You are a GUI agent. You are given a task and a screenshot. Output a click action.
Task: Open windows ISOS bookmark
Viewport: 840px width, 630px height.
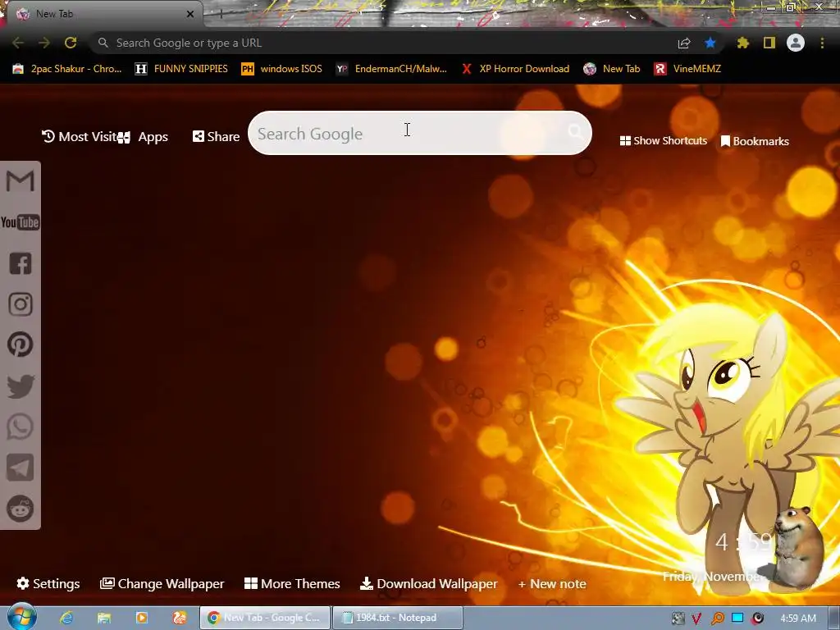click(x=282, y=69)
